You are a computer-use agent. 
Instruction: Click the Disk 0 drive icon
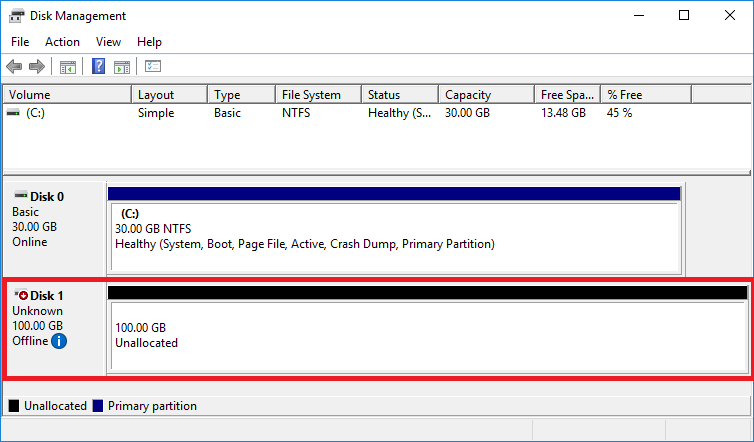pyautogui.click(x=21, y=195)
